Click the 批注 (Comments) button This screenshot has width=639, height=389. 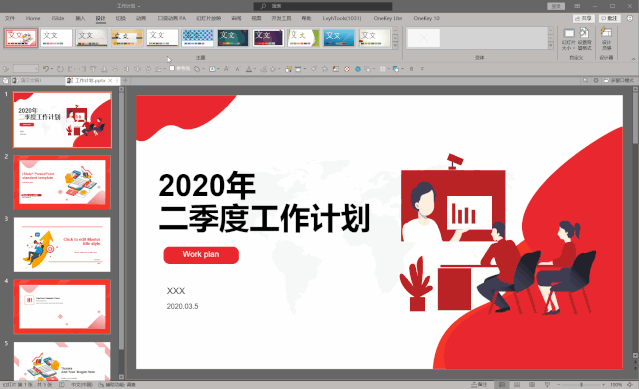[610, 18]
